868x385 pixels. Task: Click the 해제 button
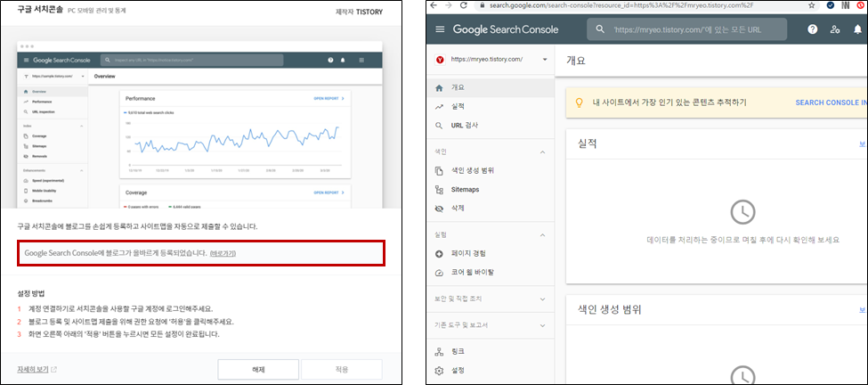[x=258, y=370]
